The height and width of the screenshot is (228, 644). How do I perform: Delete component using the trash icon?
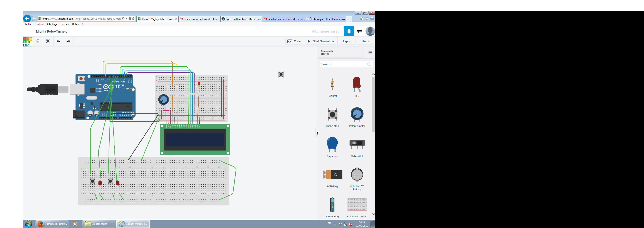(x=38, y=41)
